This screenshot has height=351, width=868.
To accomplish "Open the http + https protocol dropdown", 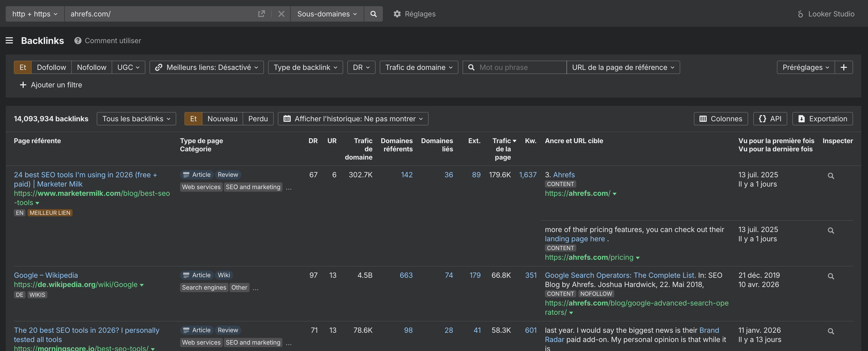I will pos(35,14).
